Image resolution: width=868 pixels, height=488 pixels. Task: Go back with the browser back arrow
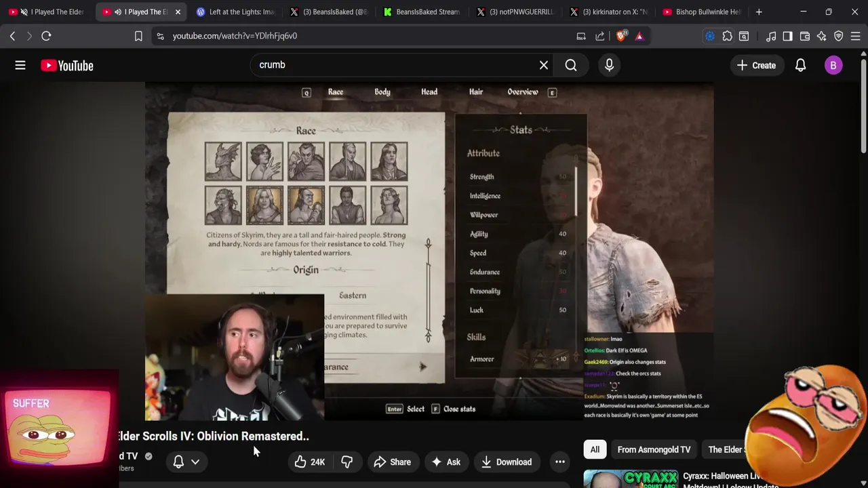(12, 36)
